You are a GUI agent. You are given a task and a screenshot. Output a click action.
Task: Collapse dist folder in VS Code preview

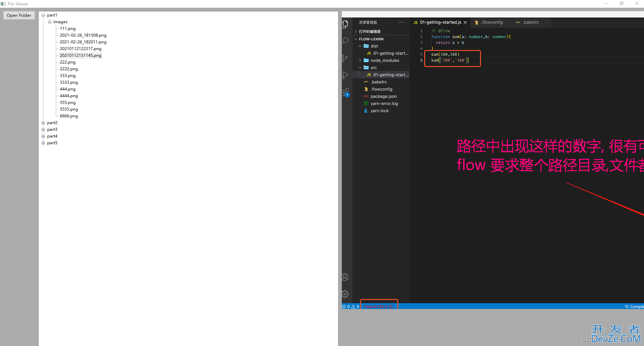tap(360, 46)
